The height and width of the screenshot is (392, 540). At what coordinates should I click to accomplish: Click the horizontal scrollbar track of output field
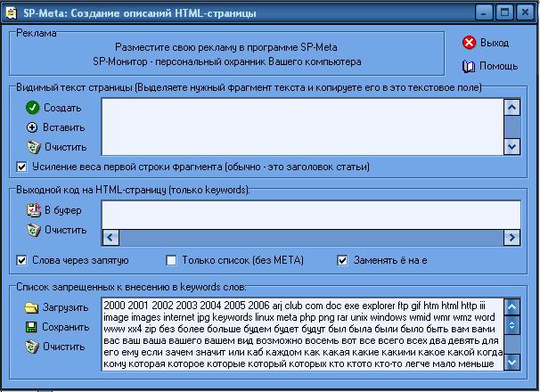311,237
